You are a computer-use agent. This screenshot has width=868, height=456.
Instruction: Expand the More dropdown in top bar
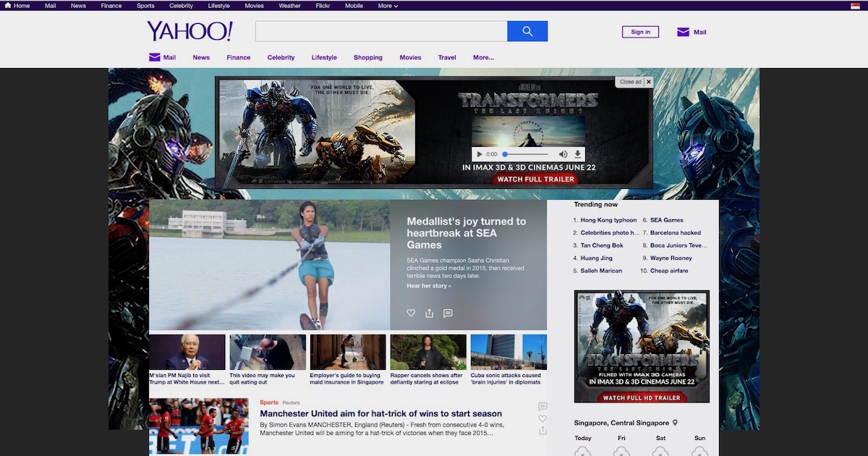point(388,6)
